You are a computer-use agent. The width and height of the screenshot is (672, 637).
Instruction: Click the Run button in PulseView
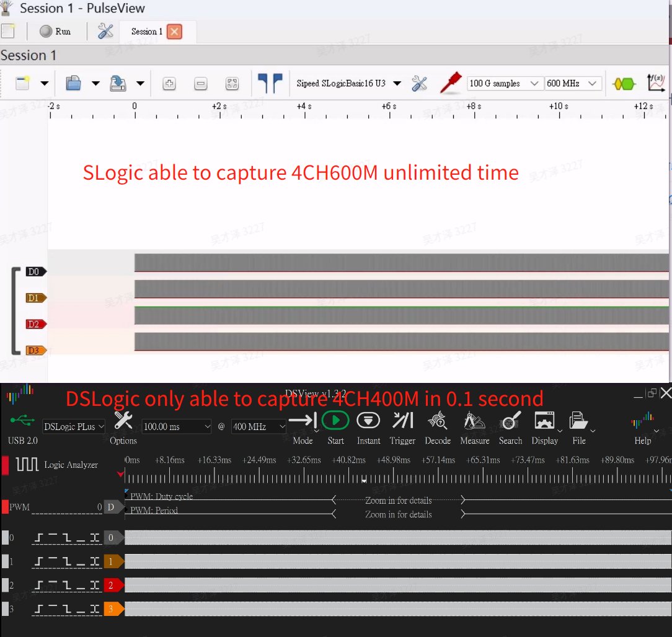[x=55, y=31]
